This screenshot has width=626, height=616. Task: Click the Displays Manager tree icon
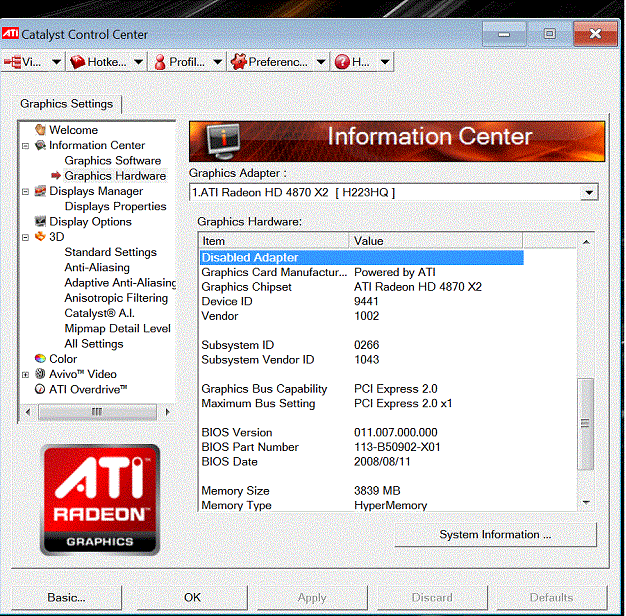40,191
